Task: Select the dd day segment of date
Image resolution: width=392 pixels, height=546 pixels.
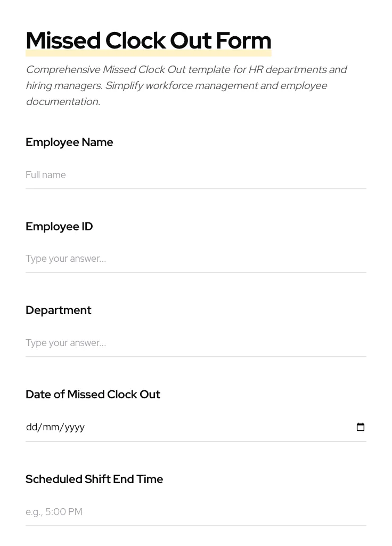Action: point(31,427)
